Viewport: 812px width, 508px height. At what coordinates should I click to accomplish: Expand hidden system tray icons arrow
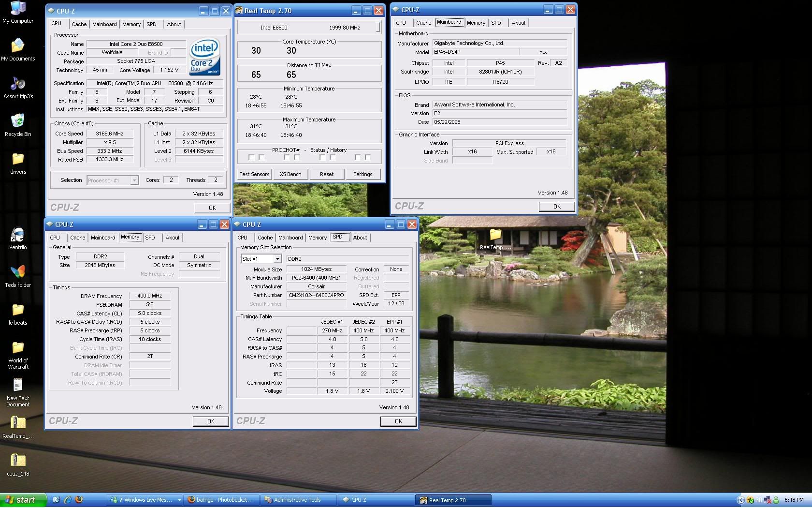coord(741,500)
